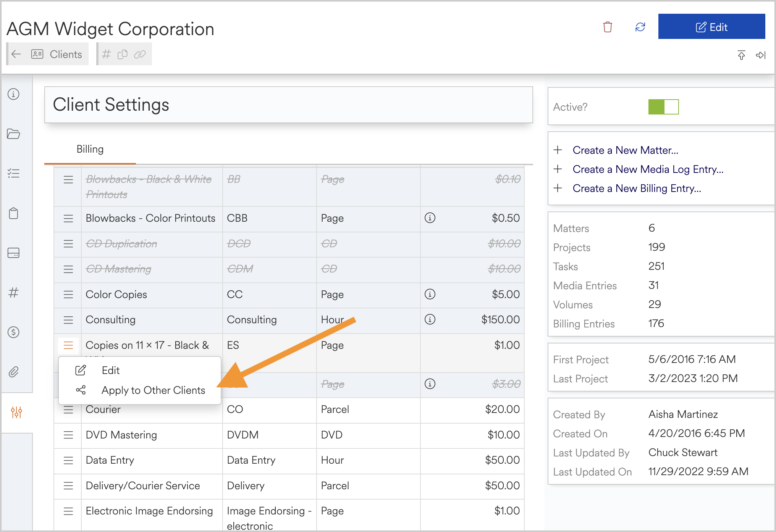Click the $20.00 Courier rate

(x=502, y=409)
